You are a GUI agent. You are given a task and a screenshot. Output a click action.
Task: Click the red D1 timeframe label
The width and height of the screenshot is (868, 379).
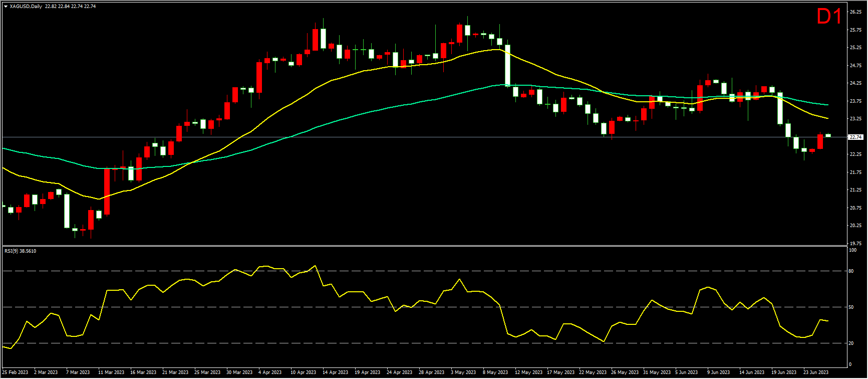click(829, 17)
